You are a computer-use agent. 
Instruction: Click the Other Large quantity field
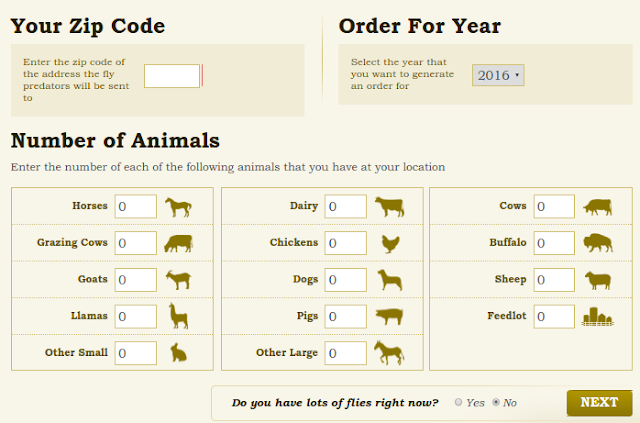coord(346,353)
